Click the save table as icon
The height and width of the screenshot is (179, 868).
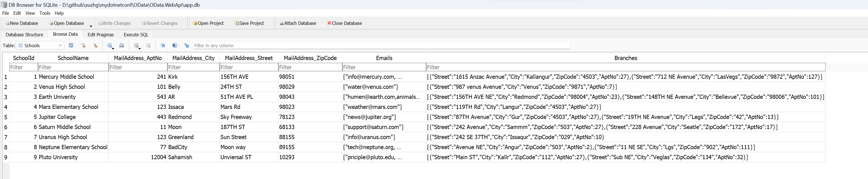coord(109,46)
